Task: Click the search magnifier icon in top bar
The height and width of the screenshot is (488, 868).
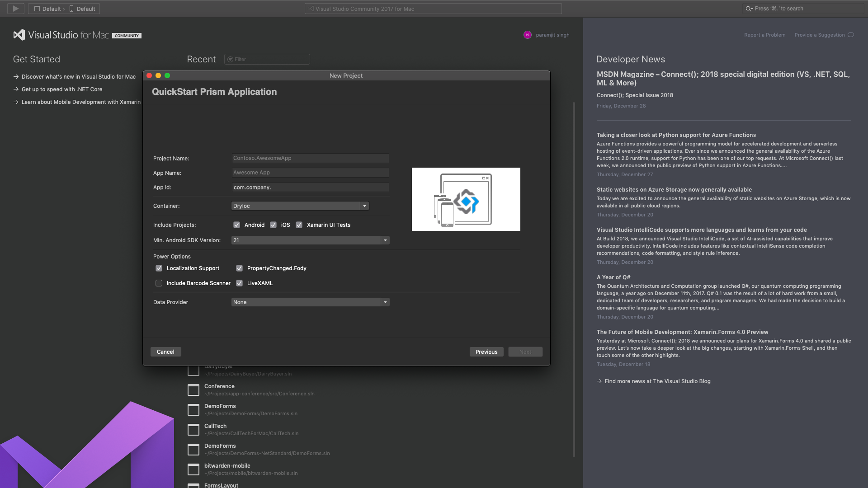Action: pyautogui.click(x=749, y=9)
